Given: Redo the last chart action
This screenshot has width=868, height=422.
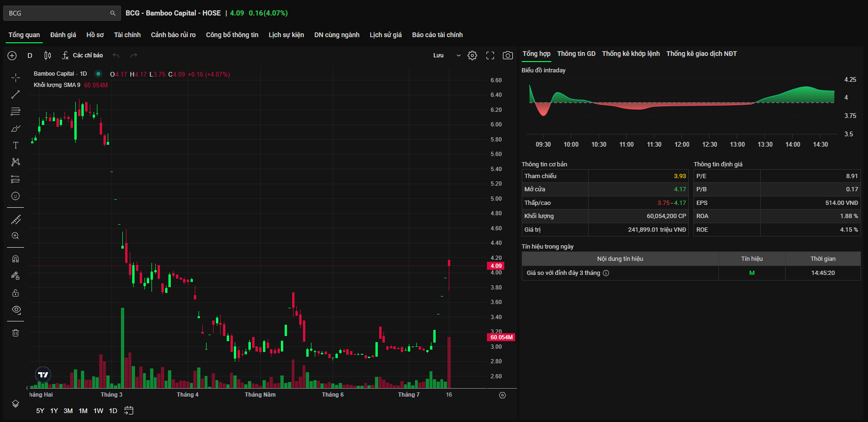Looking at the screenshot, I should pyautogui.click(x=134, y=55).
